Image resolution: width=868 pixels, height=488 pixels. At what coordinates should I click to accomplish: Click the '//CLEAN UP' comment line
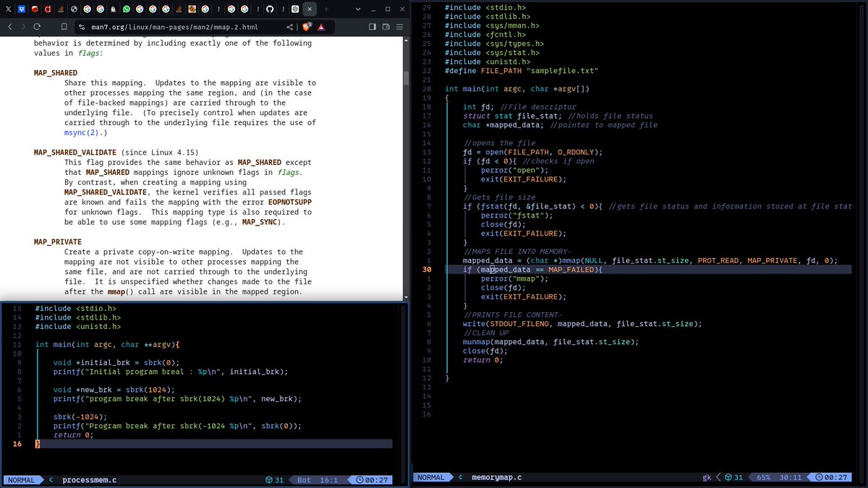click(x=485, y=333)
